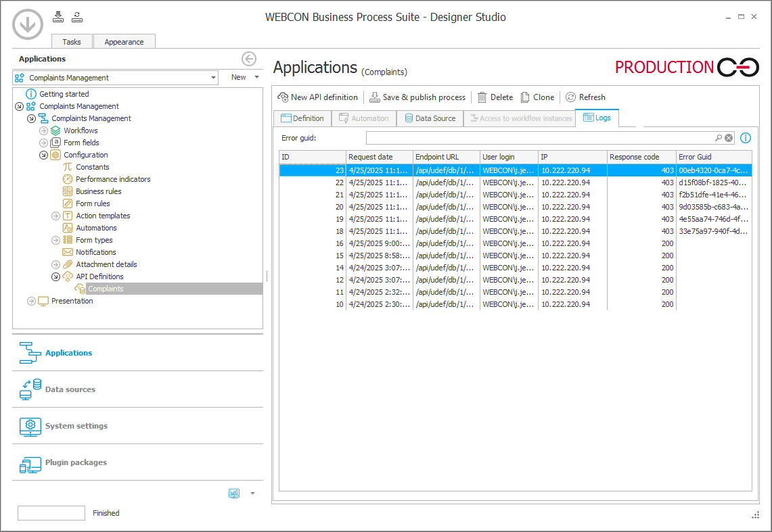Switch to the Data Source tab
Image resolution: width=772 pixels, height=532 pixels.
(x=430, y=118)
